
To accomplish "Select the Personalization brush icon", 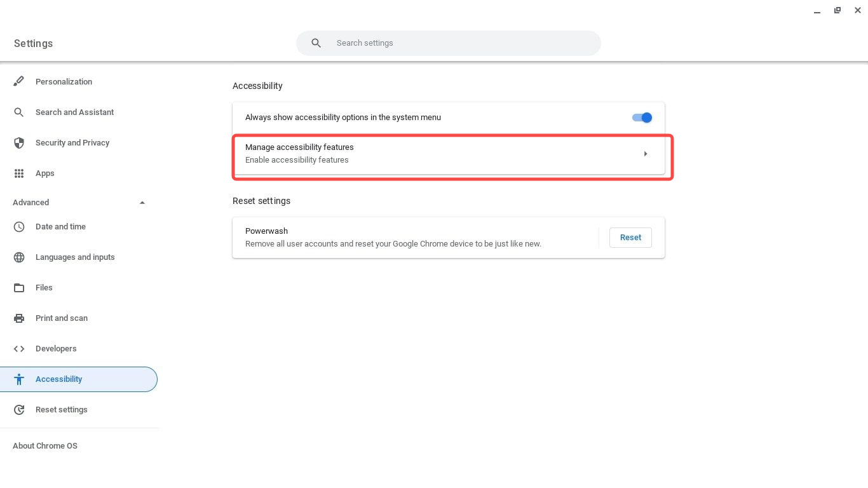I will [x=19, y=81].
